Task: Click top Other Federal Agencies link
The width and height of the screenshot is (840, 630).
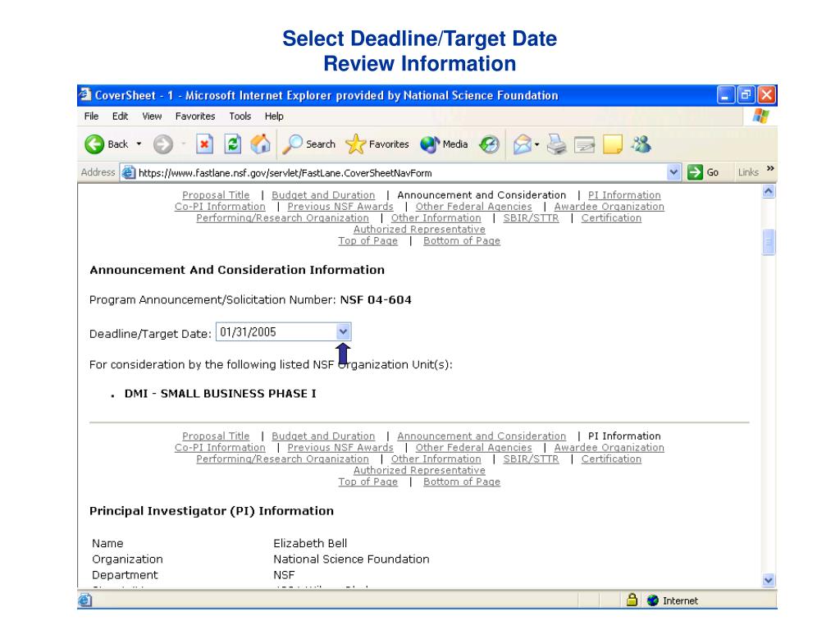Action: click(473, 206)
